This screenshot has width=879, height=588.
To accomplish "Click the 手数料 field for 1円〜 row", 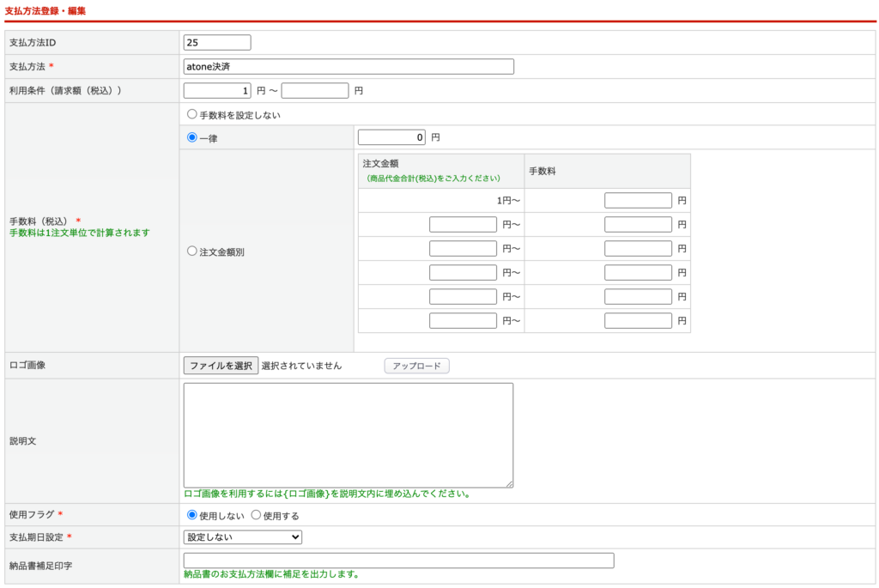I will tap(638, 201).
